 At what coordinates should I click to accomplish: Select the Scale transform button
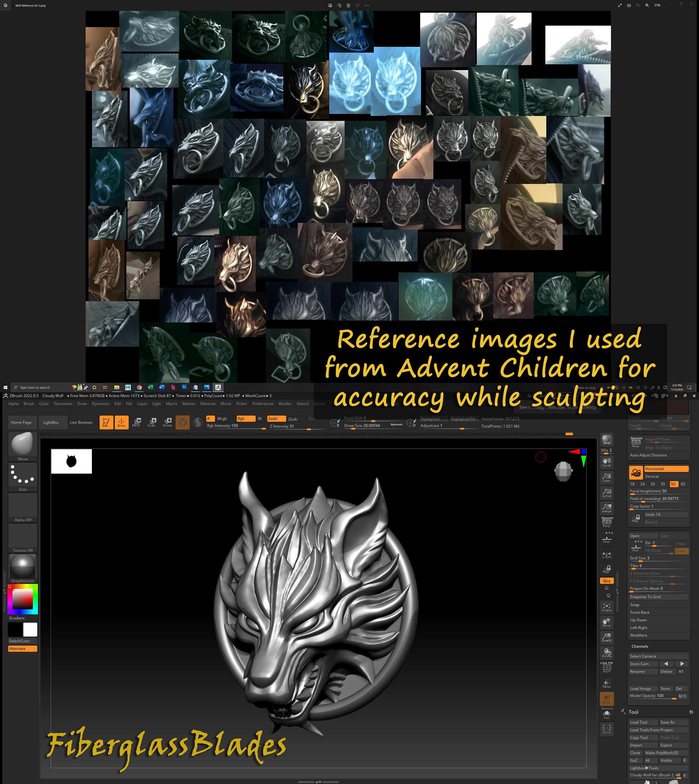click(x=152, y=422)
